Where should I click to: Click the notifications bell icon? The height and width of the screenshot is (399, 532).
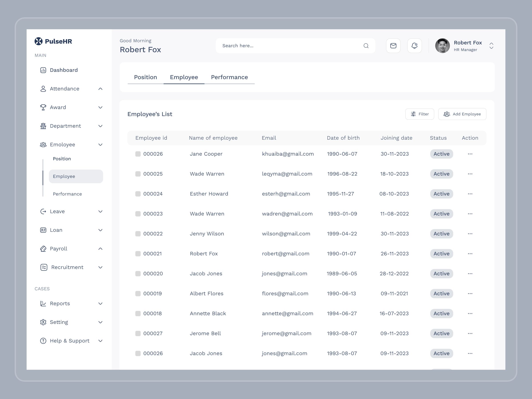click(414, 46)
